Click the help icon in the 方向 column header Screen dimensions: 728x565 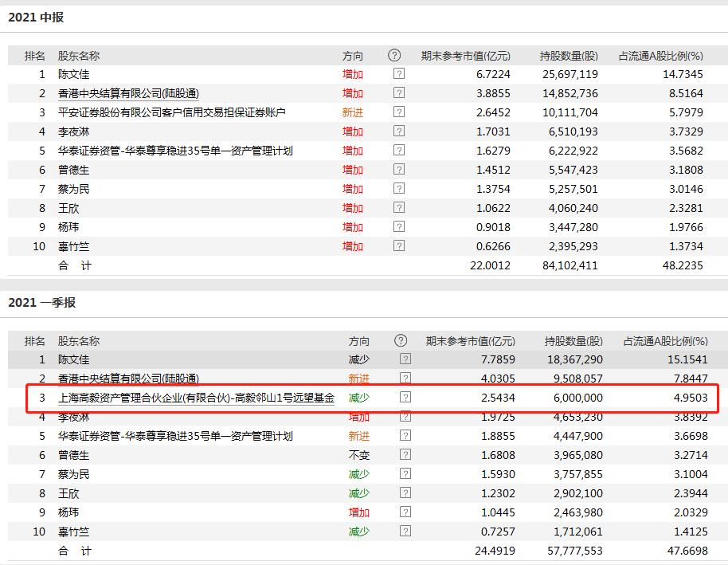(393, 55)
